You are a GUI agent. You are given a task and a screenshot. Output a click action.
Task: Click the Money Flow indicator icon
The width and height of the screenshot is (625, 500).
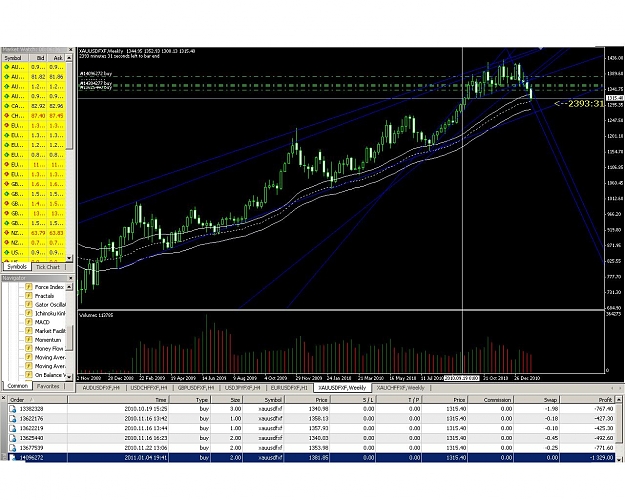[x=29, y=348]
